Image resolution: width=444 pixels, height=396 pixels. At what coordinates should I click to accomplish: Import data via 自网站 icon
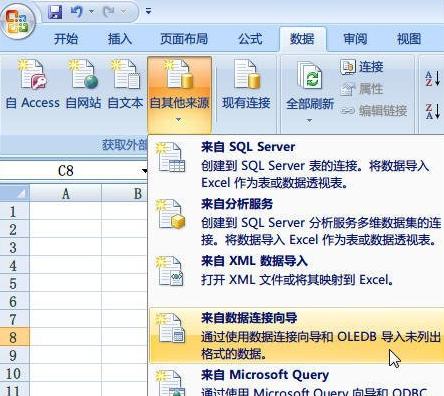coord(83,74)
